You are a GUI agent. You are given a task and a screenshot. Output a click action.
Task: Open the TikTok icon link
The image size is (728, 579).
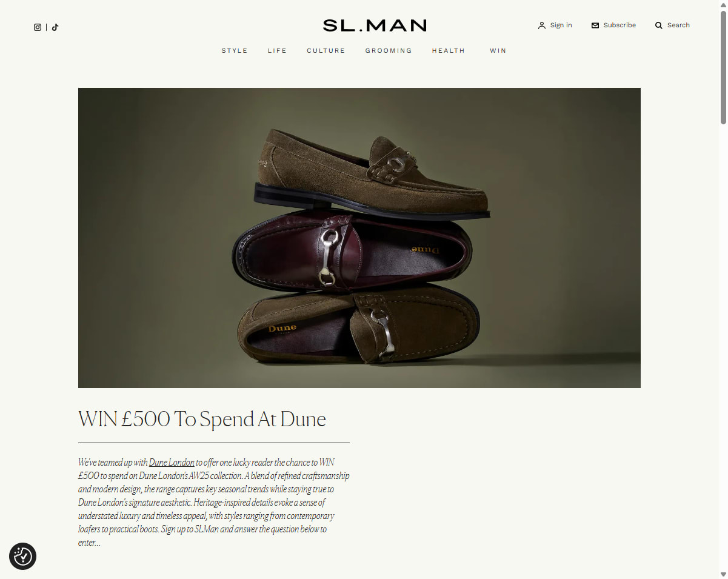(x=55, y=27)
